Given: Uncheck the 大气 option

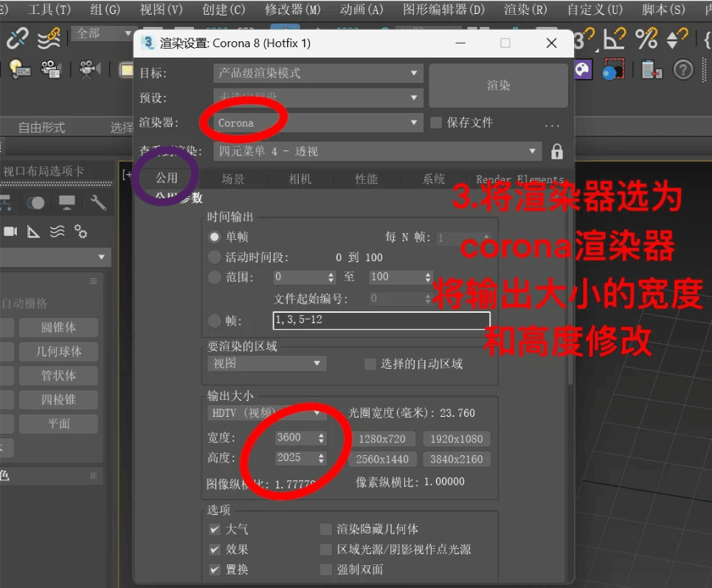Looking at the screenshot, I should coord(214,528).
